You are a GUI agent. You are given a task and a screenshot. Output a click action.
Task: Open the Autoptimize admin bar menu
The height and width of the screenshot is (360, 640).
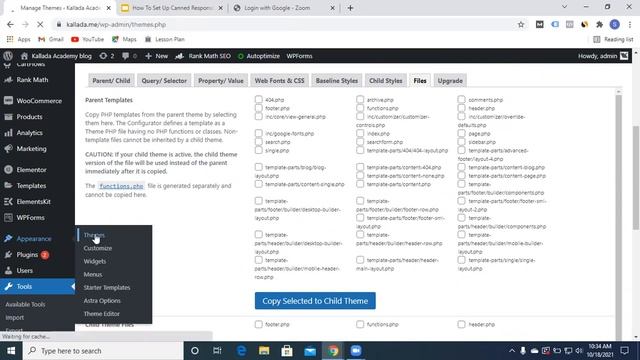point(259,56)
